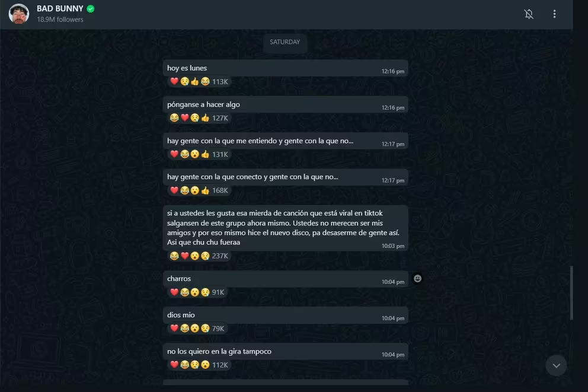
Task: Jump to latest with the down-chevron button
Action: tap(556, 365)
